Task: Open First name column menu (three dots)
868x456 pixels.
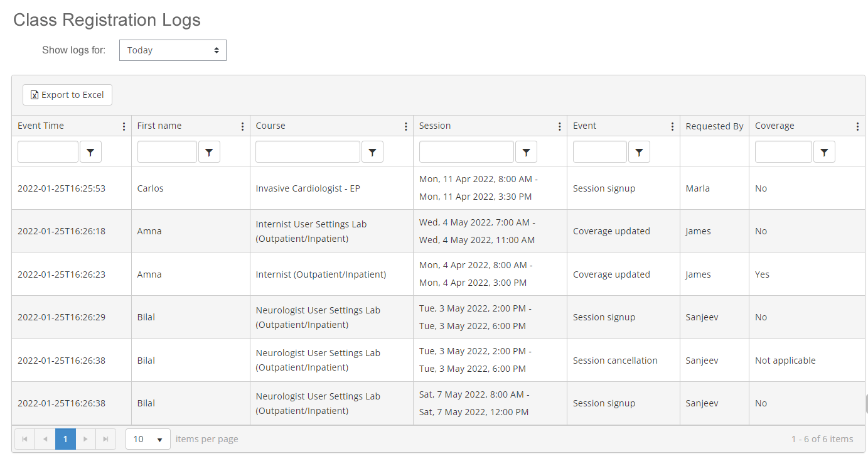Action: pyautogui.click(x=242, y=126)
